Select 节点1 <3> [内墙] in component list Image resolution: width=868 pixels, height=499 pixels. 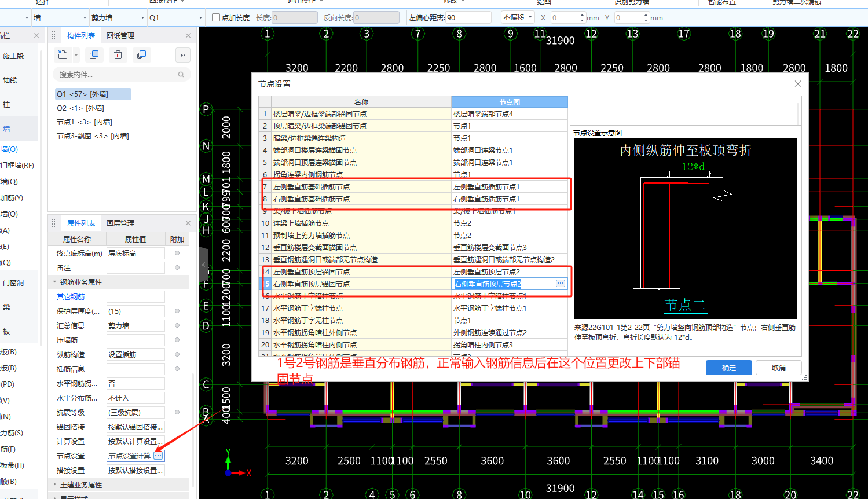[x=85, y=122]
